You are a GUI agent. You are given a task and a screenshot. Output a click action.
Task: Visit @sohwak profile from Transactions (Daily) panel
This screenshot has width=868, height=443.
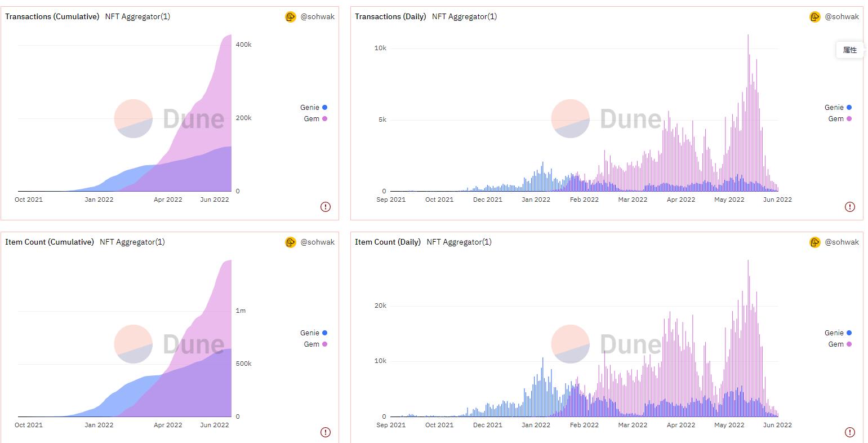842,17
